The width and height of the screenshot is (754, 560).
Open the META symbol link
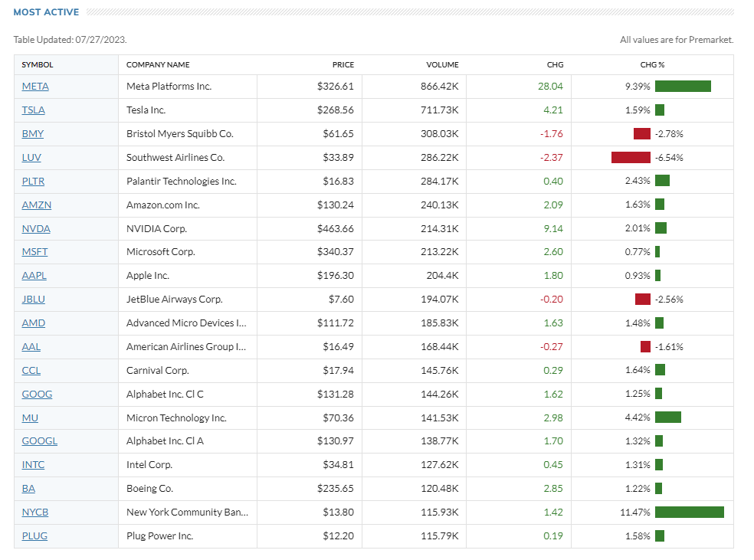coord(35,87)
